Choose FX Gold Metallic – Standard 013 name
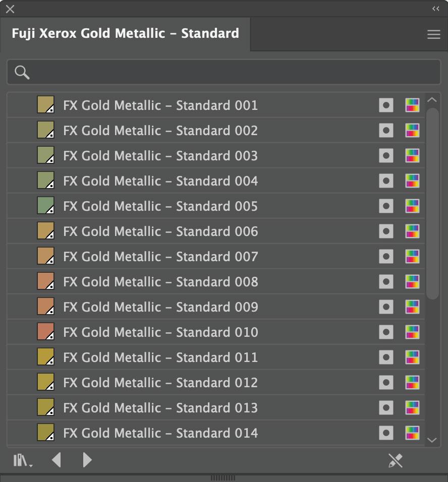 [x=160, y=408]
